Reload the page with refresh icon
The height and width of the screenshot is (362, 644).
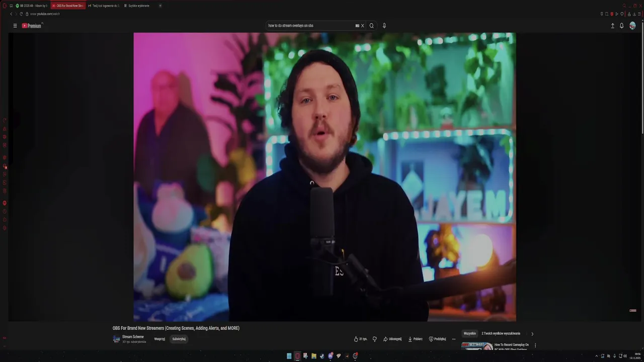[x=21, y=14]
